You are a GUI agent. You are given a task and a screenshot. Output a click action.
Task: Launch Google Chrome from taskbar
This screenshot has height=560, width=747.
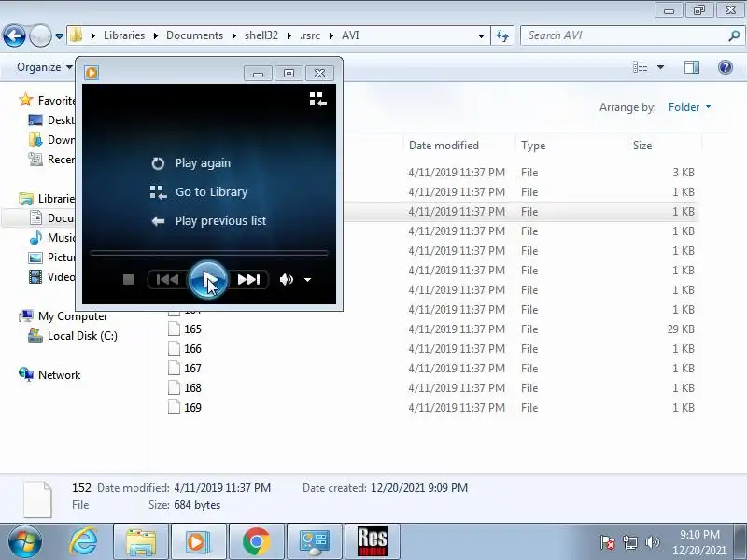tap(256, 542)
